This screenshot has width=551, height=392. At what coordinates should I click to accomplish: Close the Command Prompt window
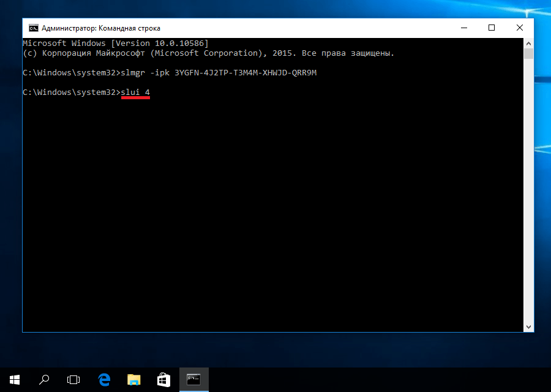(x=519, y=28)
